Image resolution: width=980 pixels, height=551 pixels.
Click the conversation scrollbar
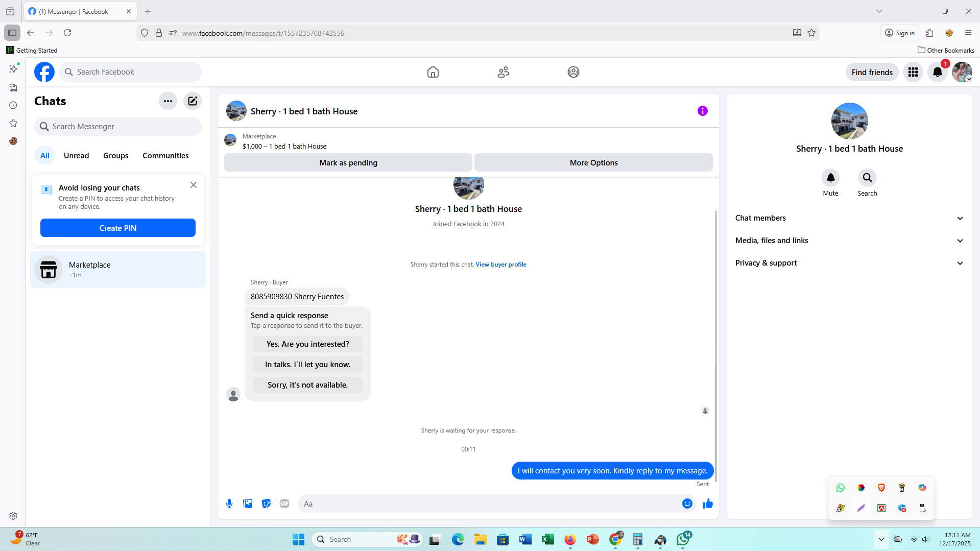tap(716, 346)
